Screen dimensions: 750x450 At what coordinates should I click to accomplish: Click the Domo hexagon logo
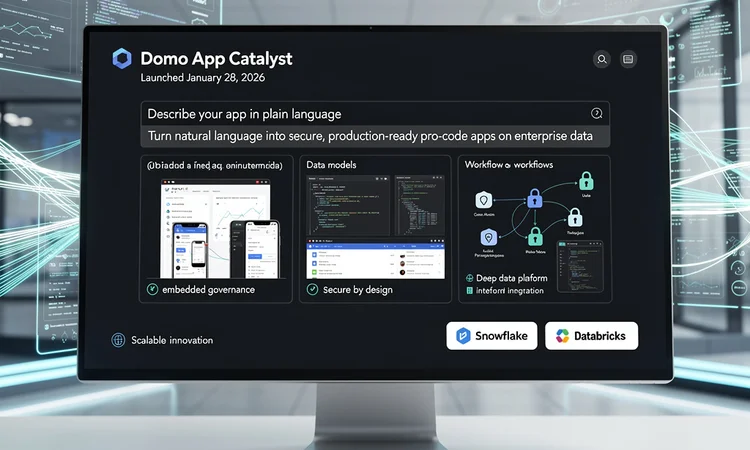pos(122,58)
